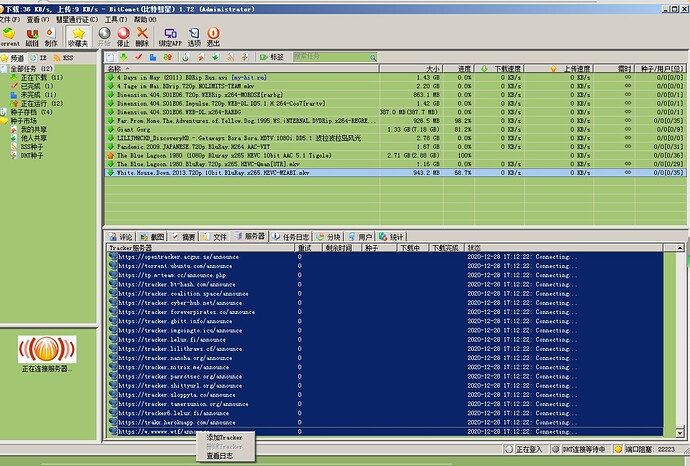This screenshot has width=690, height=466.
Task: Open the 文件 File menu
Action: point(9,19)
